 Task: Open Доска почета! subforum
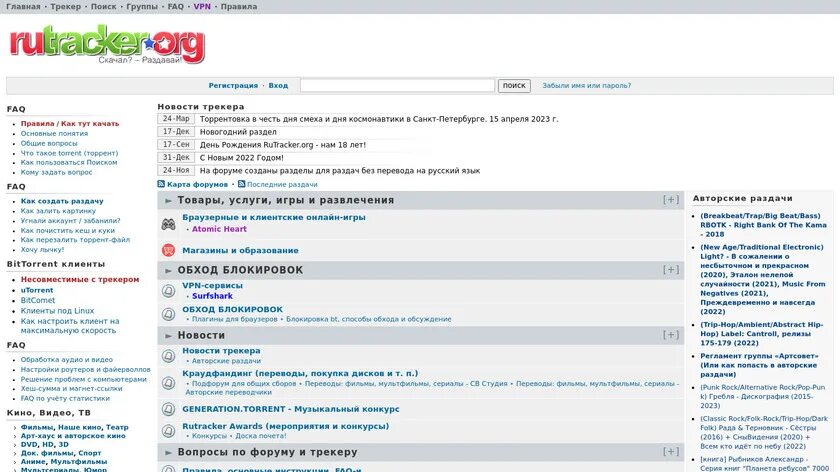[261, 436]
